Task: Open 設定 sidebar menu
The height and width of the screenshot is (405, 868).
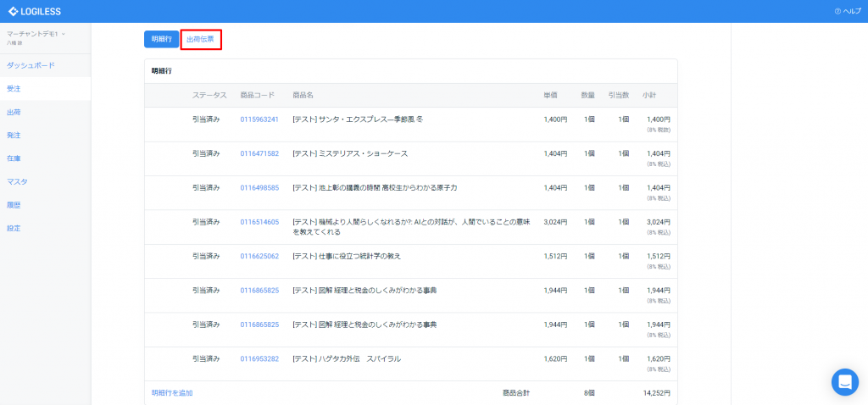Action: click(x=14, y=228)
